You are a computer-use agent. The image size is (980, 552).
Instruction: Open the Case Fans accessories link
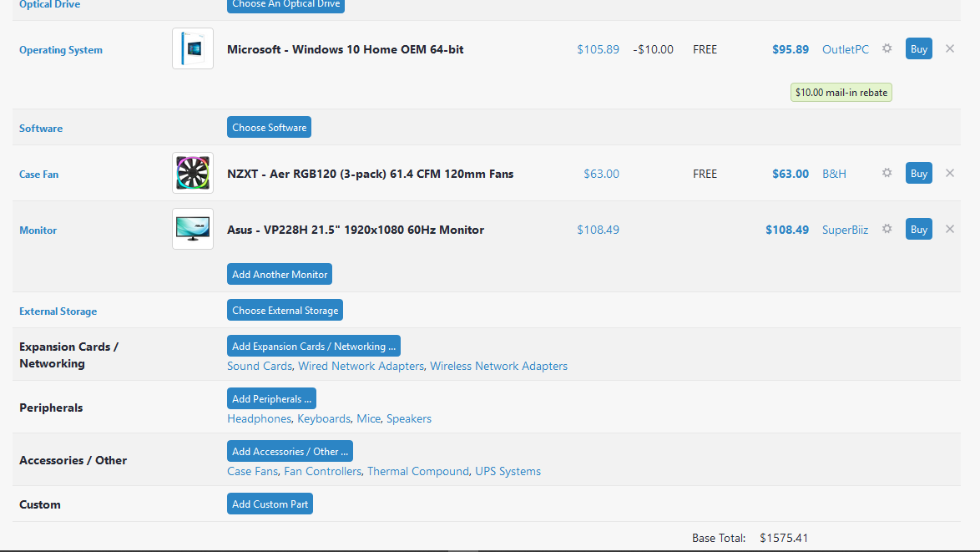coord(252,471)
